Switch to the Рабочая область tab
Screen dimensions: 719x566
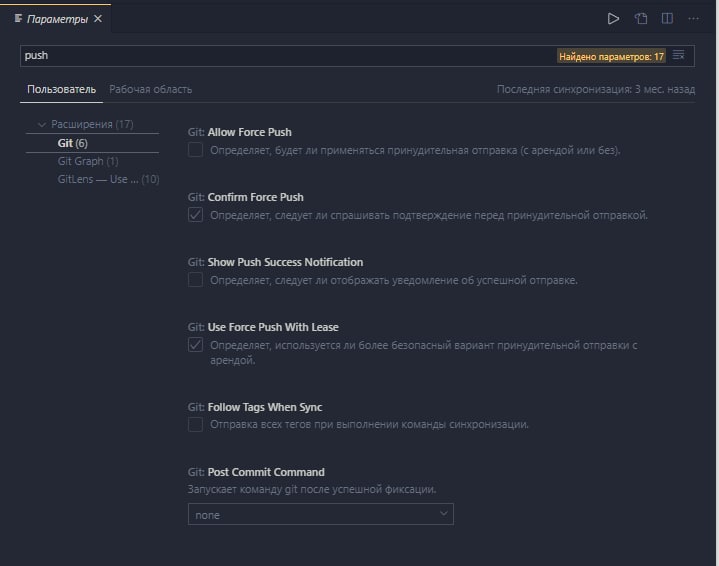150,89
